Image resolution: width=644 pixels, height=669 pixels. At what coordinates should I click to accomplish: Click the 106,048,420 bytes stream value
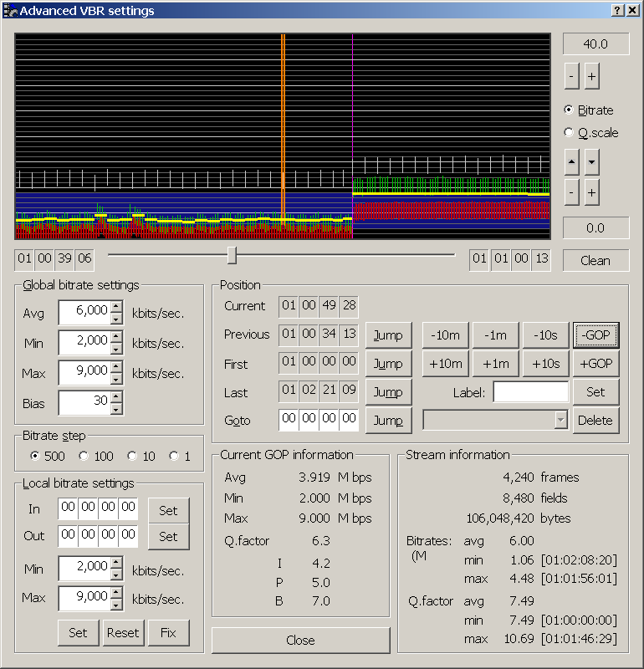pos(500,518)
